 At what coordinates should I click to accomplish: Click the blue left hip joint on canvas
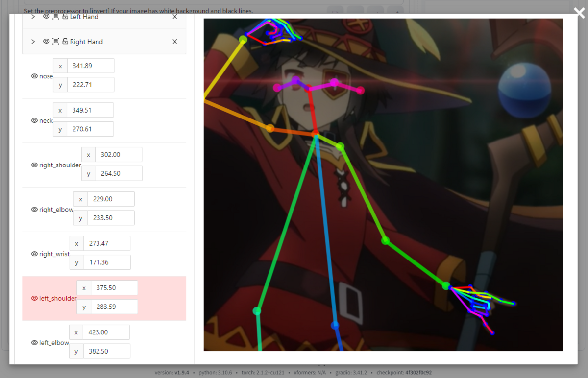point(335,325)
